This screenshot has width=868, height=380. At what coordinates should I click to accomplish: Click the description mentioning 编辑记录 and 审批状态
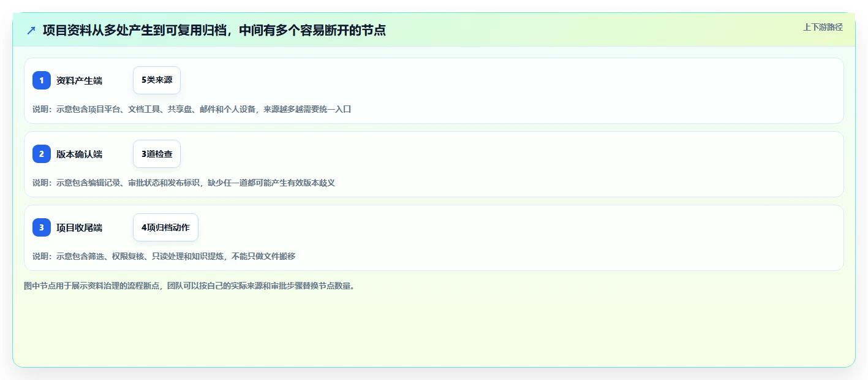click(184, 183)
